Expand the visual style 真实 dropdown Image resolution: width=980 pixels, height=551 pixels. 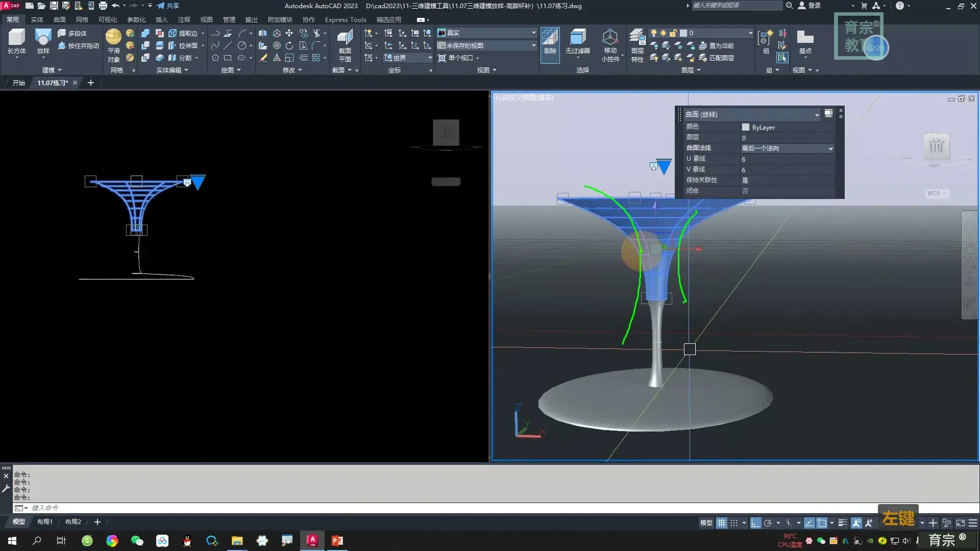click(533, 33)
